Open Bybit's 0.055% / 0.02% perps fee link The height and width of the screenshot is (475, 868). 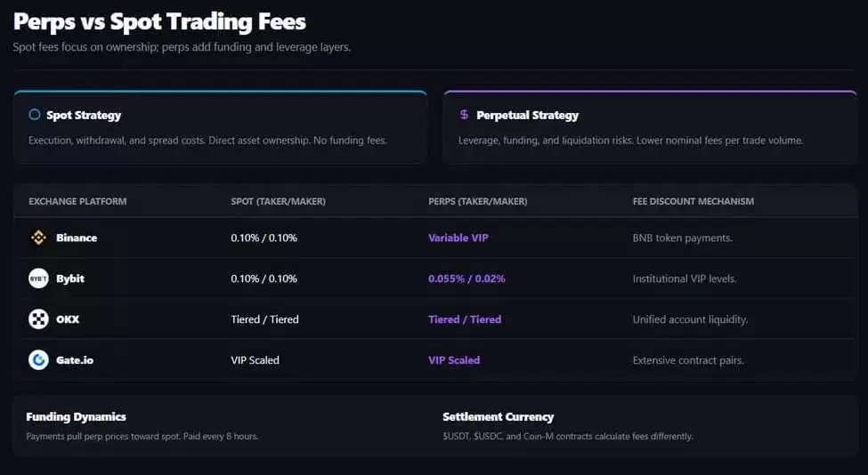[466, 278]
